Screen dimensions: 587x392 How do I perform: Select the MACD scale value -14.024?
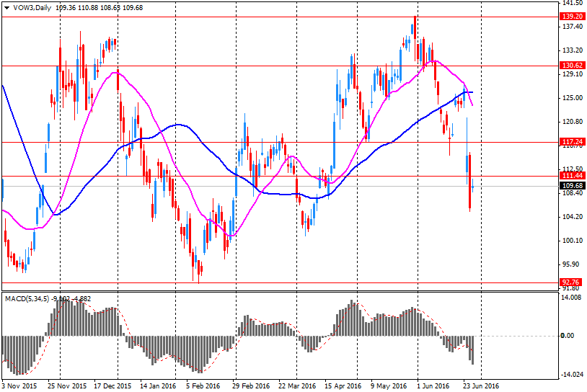[572, 375]
